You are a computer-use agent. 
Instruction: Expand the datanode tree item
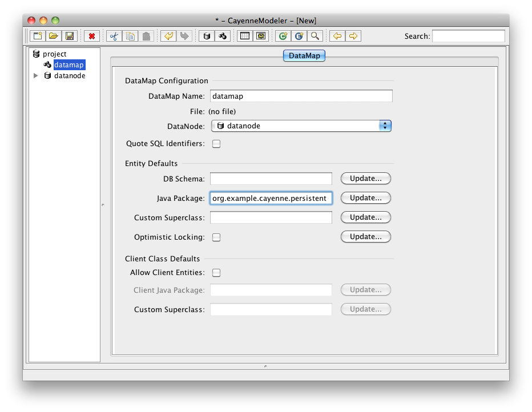(x=36, y=75)
